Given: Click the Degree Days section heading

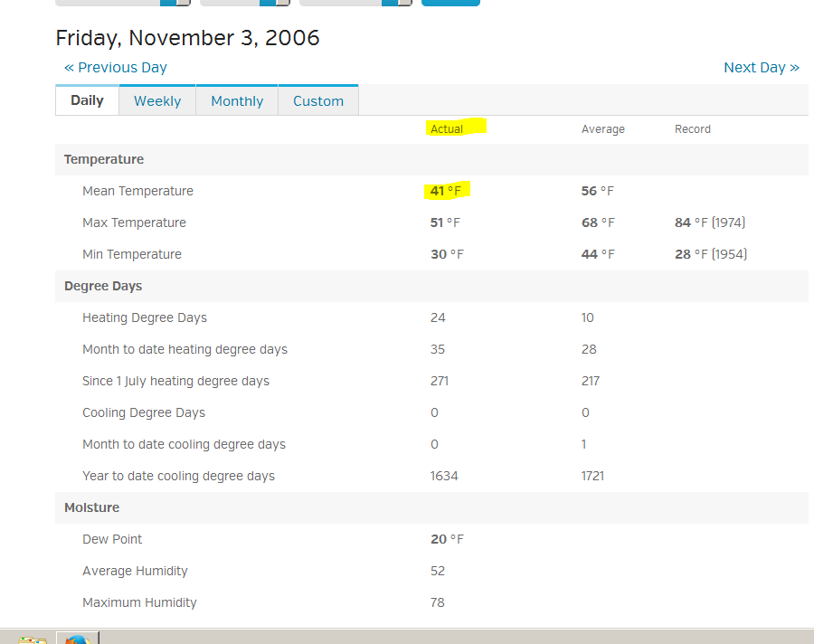Looking at the screenshot, I should 103,286.
